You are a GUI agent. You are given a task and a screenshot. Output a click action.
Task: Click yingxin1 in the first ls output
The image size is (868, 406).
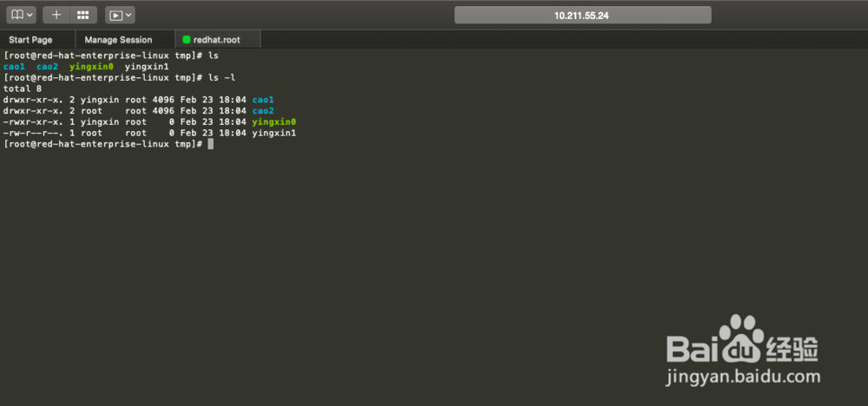click(x=147, y=67)
